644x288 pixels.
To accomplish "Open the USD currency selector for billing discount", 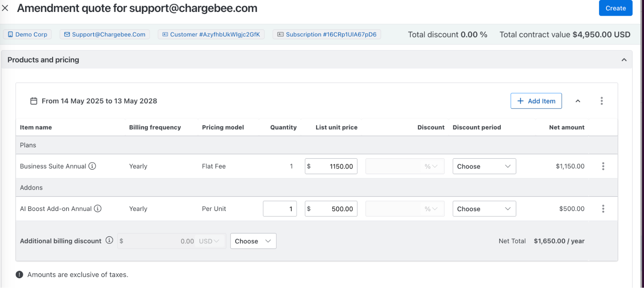I will [209, 241].
